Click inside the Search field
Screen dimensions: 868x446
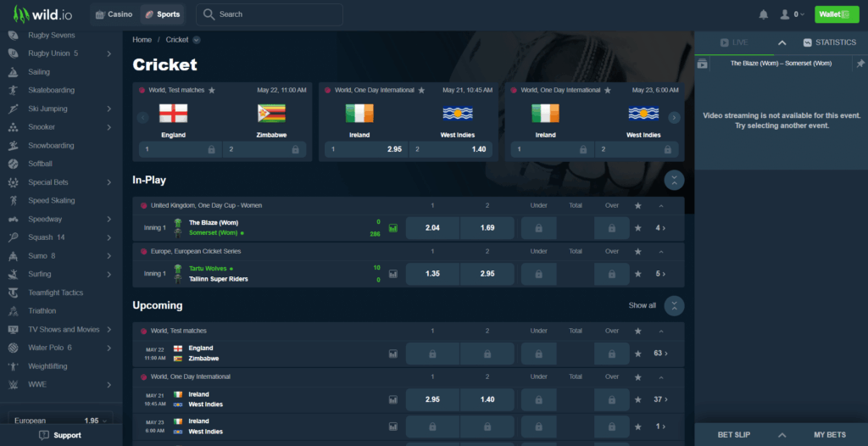270,14
